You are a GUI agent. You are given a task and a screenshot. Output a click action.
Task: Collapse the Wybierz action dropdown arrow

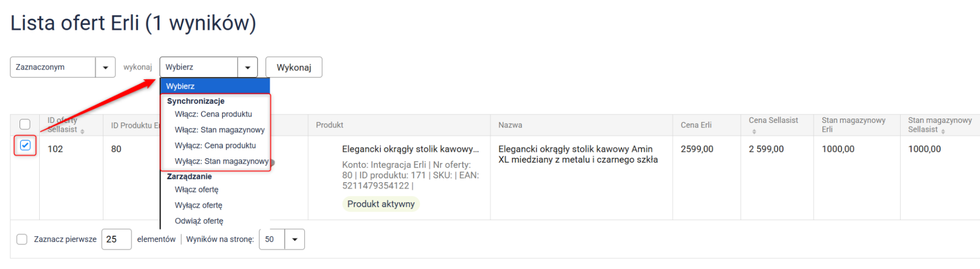point(248,68)
